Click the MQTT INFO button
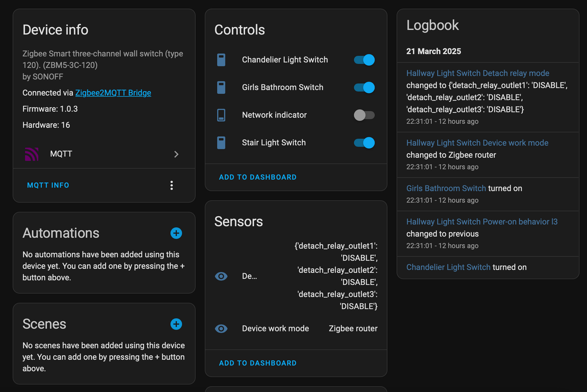Image resolution: width=587 pixels, height=392 pixels. tap(48, 185)
